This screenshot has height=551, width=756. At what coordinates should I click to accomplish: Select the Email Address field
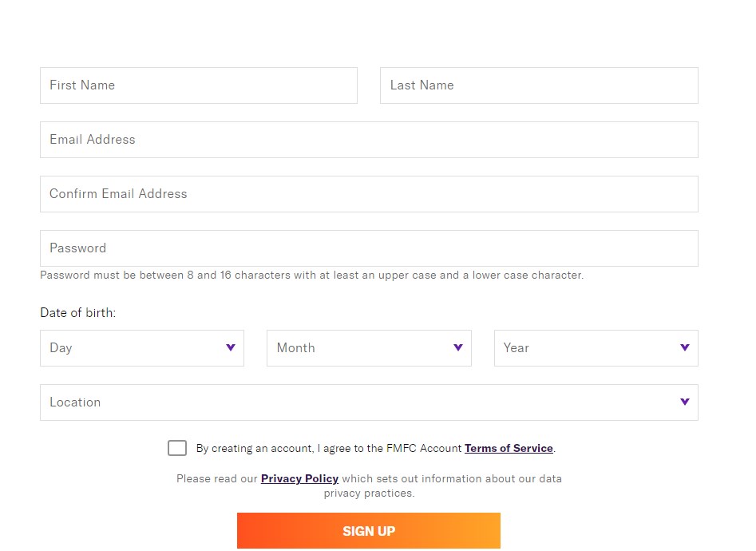[369, 140]
